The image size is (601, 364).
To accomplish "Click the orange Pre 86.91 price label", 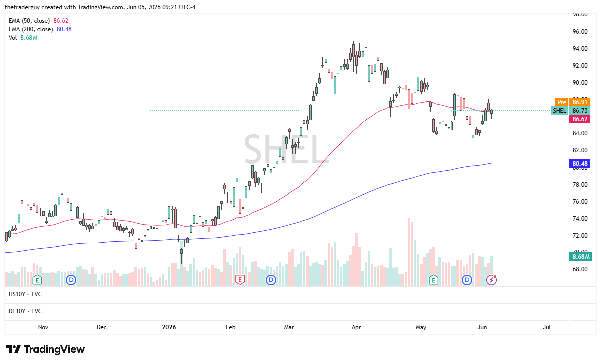I will 572,102.
